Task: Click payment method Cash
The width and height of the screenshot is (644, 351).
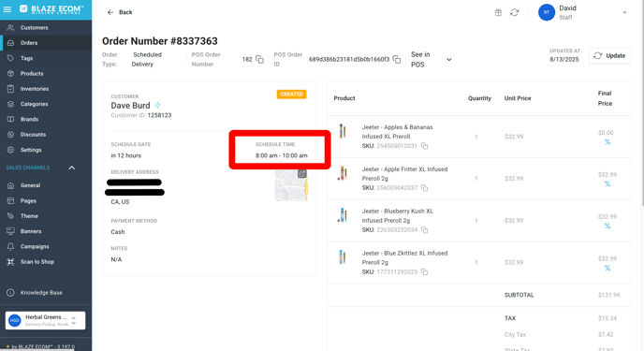Action: (x=118, y=232)
